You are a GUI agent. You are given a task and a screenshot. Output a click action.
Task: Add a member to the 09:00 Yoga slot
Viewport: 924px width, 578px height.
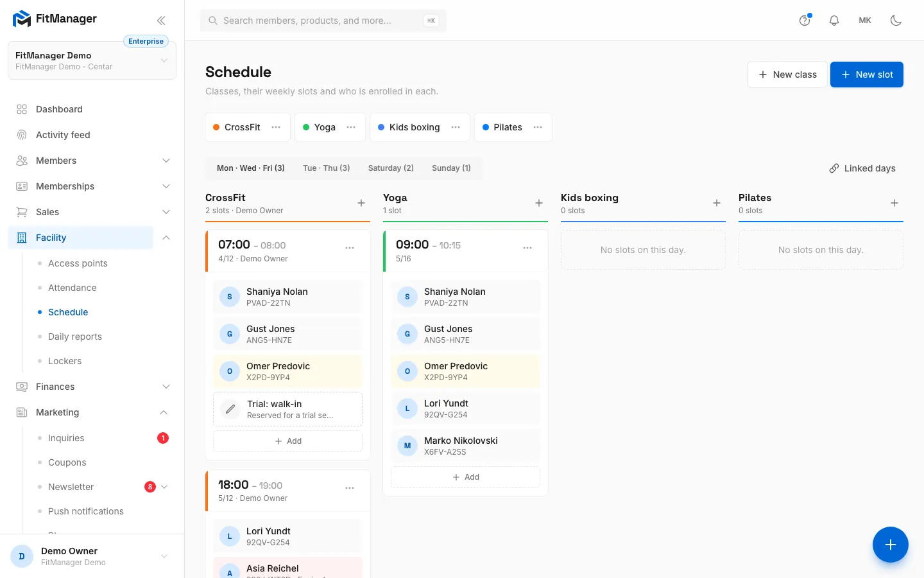[465, 477]
